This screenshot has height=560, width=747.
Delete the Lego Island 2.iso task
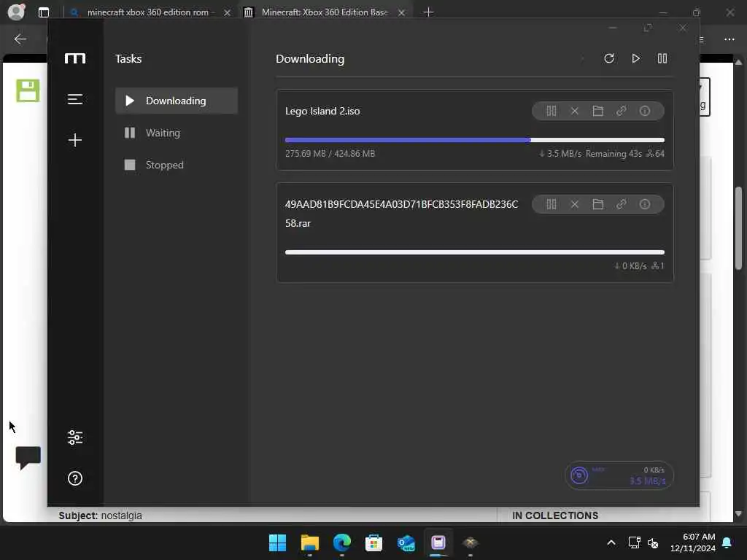coord(575,111)
